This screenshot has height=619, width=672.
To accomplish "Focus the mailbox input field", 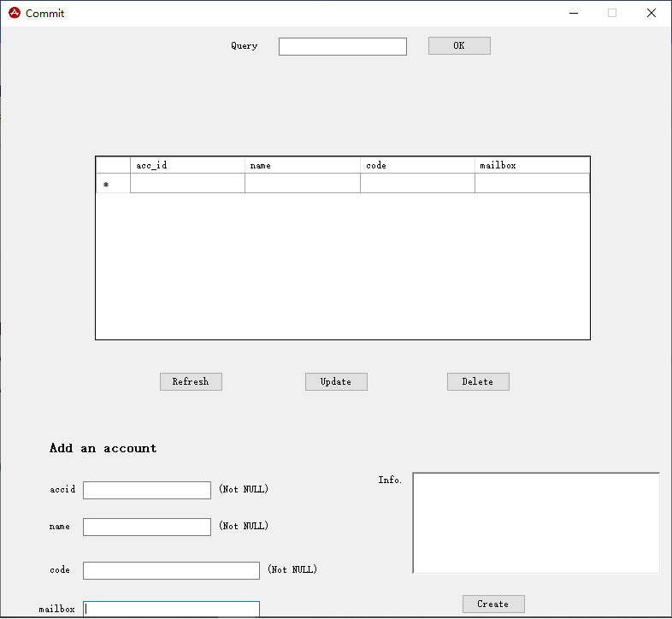I will (171, 609).
